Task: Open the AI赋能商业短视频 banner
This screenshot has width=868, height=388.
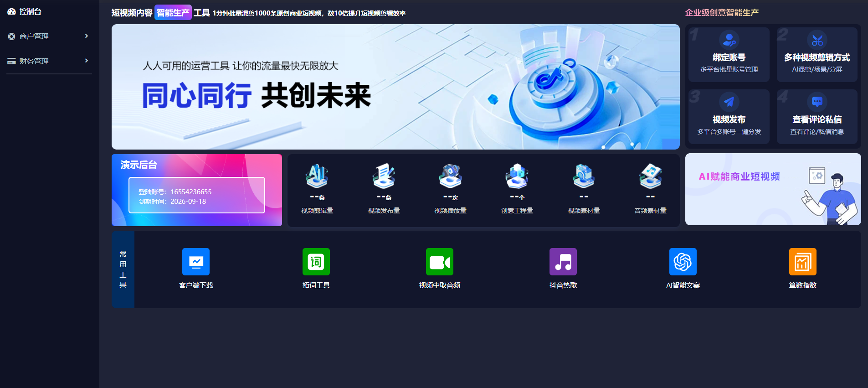Action: tap(773, 189)
